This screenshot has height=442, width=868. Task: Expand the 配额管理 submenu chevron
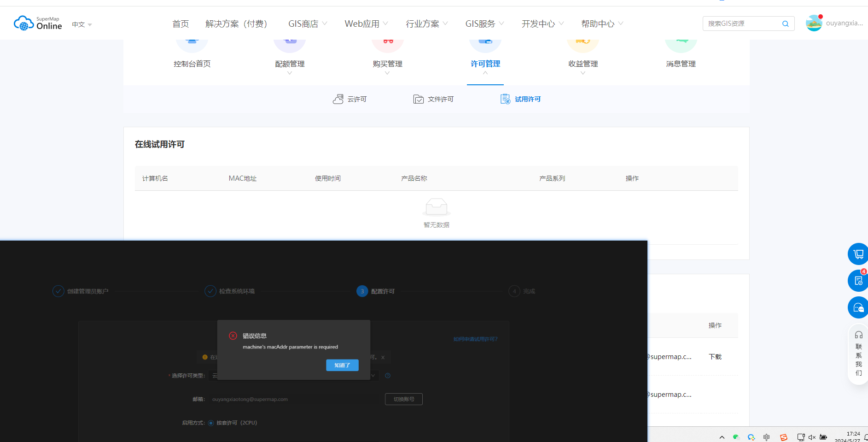[290, 73]
